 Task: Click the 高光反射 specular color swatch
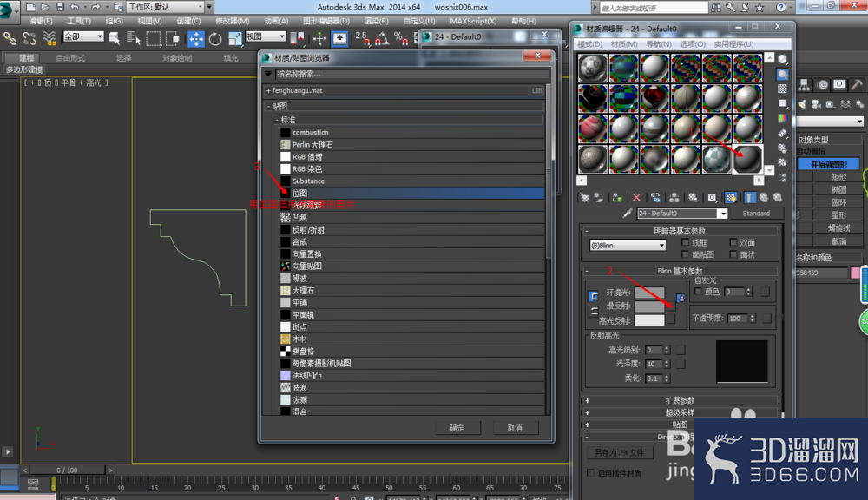click(x=649, y=320)
